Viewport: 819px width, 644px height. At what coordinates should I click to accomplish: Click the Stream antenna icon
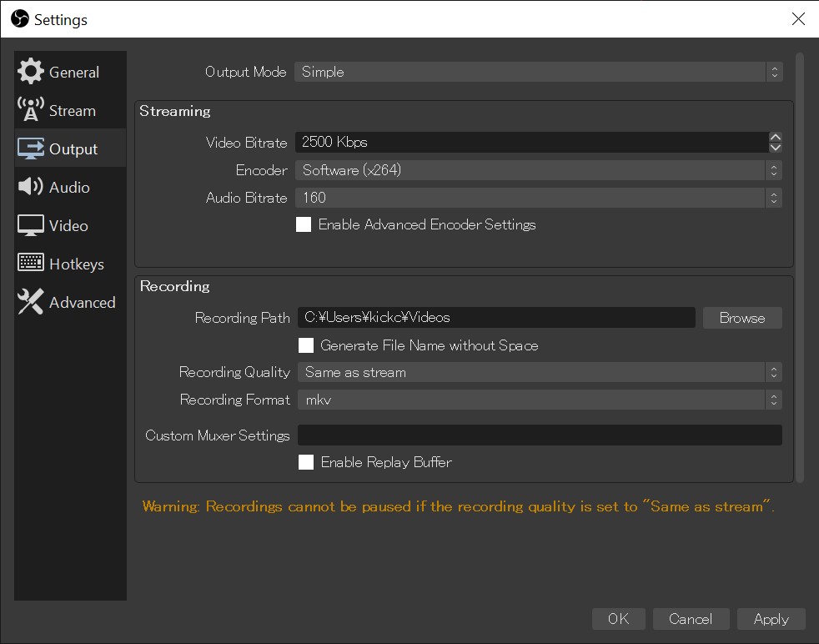pyautogui.click(x=30, y=109)
